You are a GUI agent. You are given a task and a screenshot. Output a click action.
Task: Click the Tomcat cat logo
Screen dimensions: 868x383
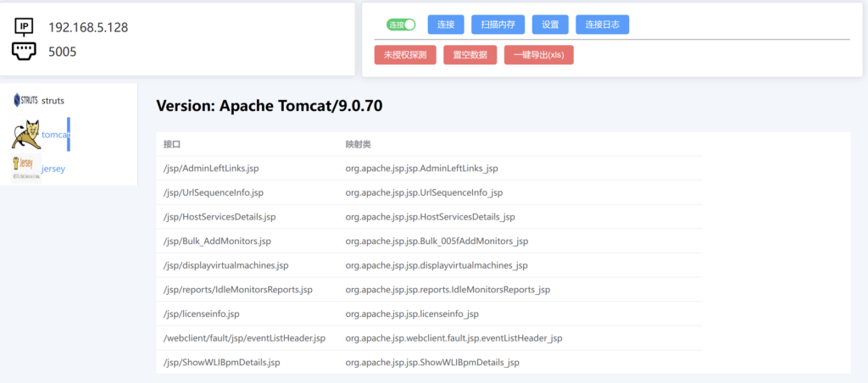(26, 135)
